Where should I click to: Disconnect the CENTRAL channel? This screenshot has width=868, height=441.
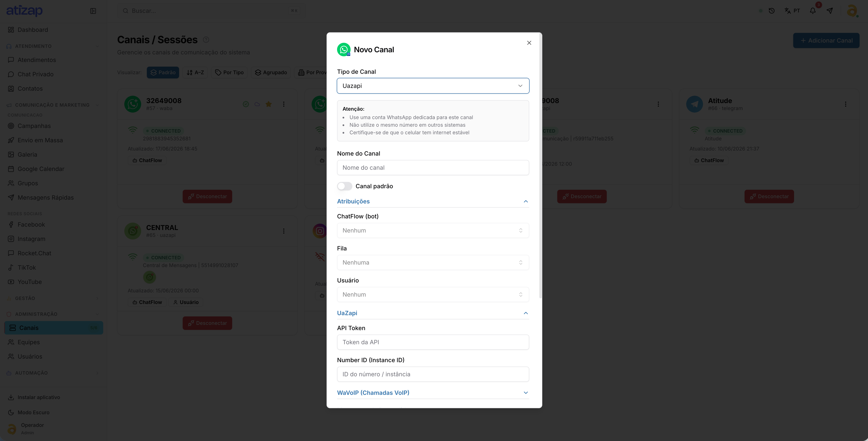(207, 323)
